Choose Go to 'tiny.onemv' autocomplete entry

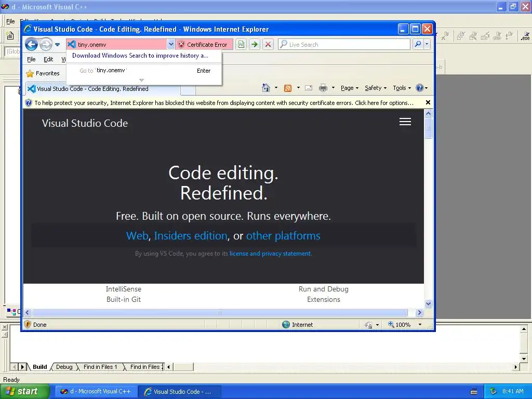(144, 71)
